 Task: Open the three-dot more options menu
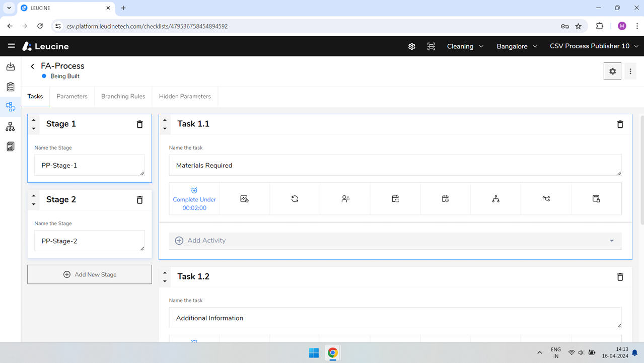click(x=630, y=71)
